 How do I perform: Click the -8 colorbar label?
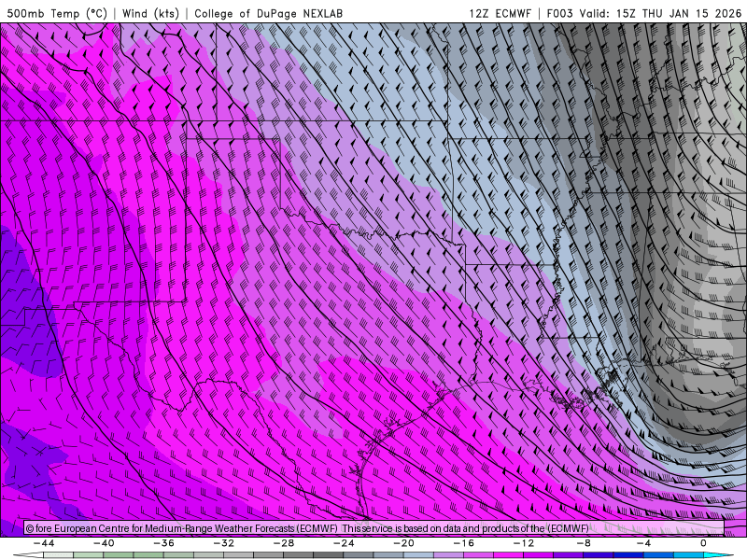click(x=585, y=543)
